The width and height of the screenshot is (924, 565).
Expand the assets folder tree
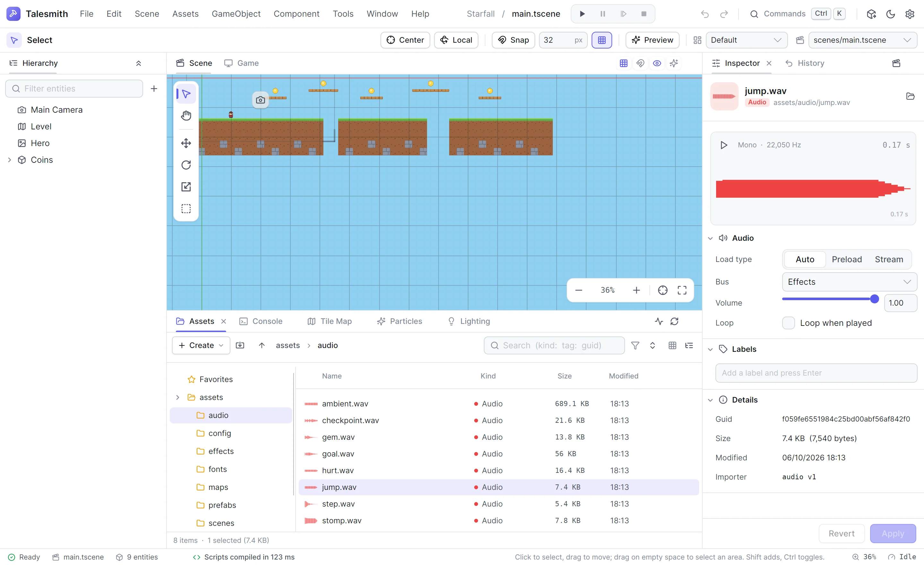click(x=178, y=397)
